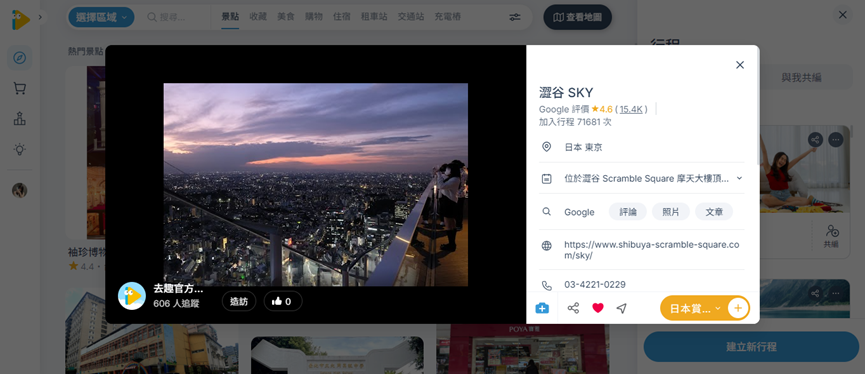Open the shibuya-scramble-square.com website link

pyautogui.click(x=652, y=250)
